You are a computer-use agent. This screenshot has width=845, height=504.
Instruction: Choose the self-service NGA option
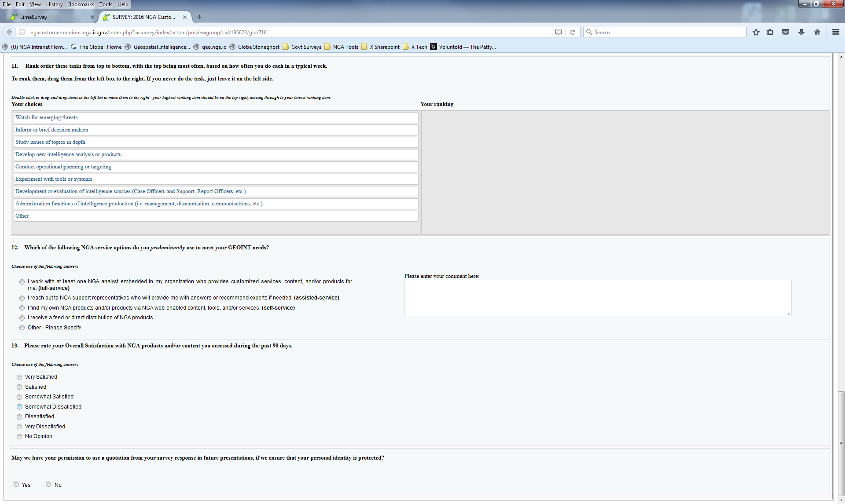click(22, 308)
